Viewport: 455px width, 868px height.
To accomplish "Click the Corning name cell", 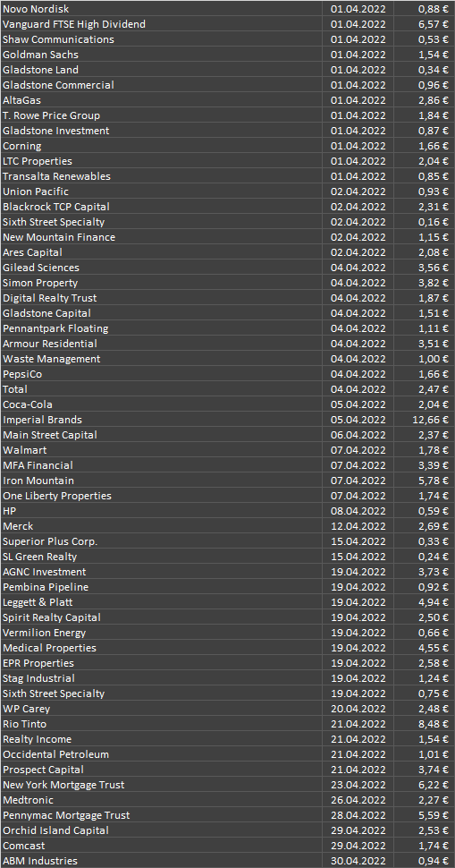I will tap(162, 146).
